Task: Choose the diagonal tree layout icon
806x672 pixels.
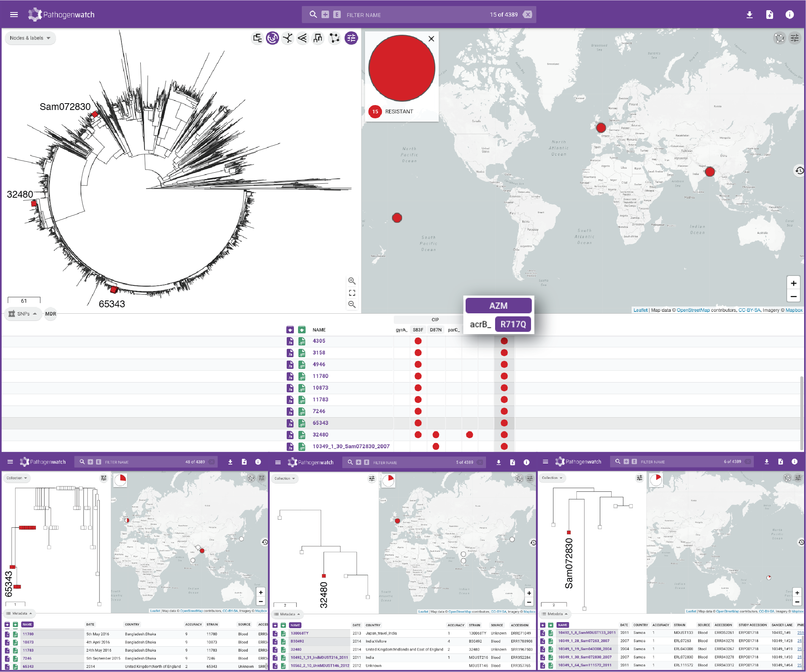Action: [303, 38]
